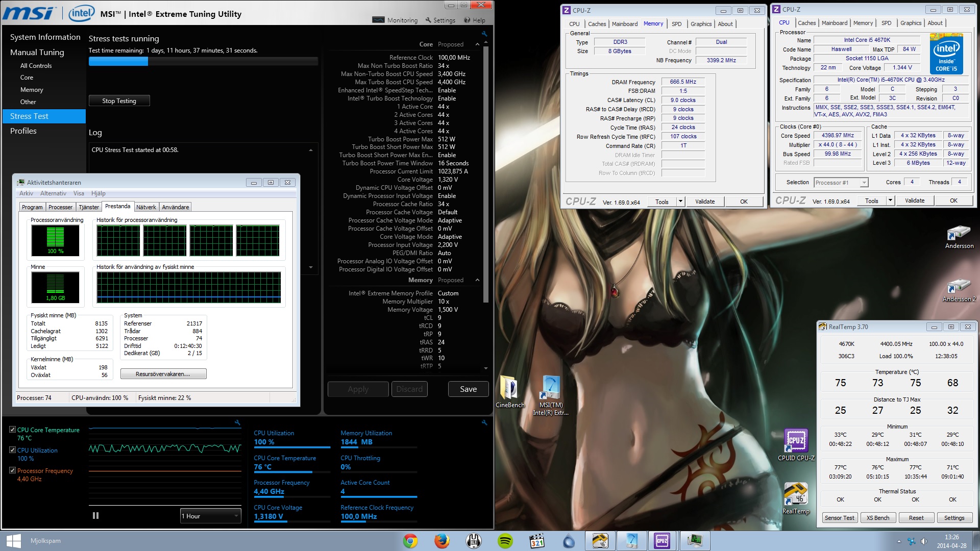This screenshot has height=551, width=980.
Task: Click the wrench icon above Core settings
Action: point(484,34)
